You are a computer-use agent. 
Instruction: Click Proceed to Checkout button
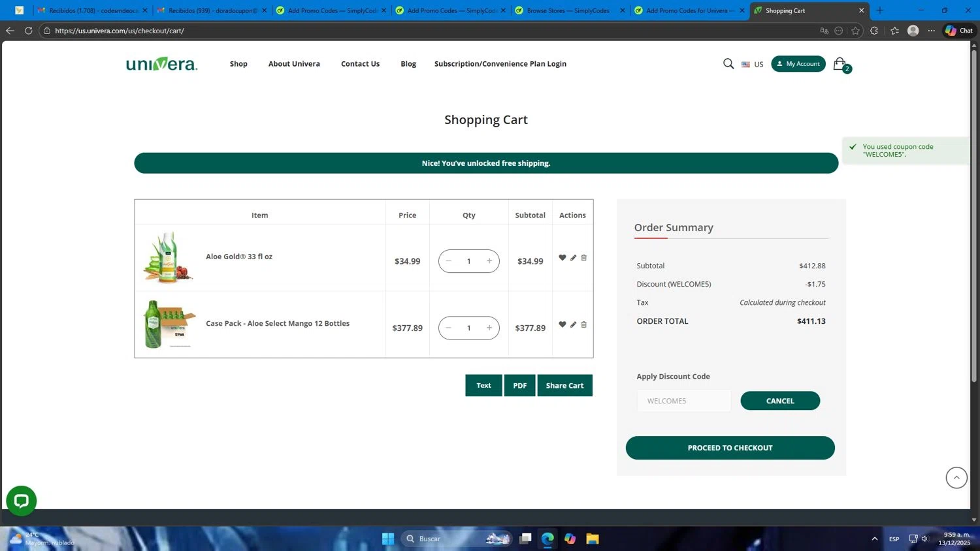730,448
